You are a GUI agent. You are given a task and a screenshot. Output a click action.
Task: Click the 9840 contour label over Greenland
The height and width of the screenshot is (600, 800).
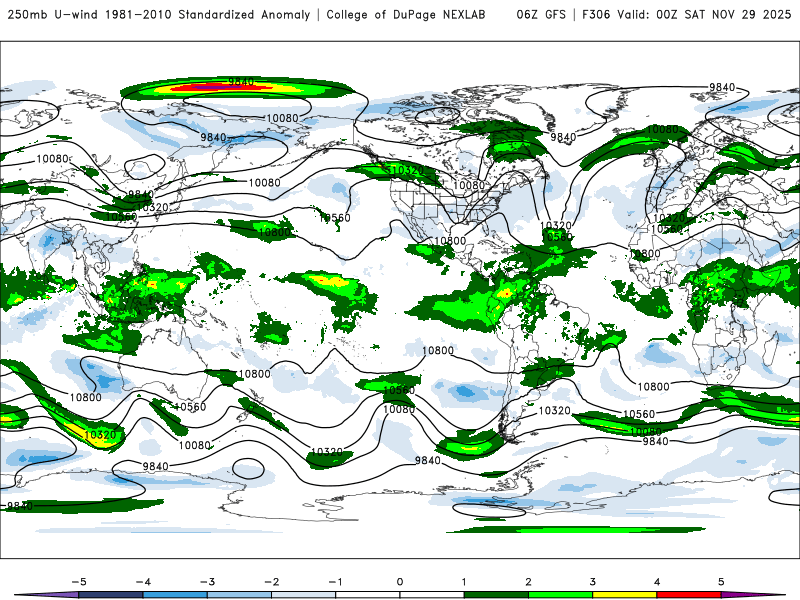pos(563,137)
